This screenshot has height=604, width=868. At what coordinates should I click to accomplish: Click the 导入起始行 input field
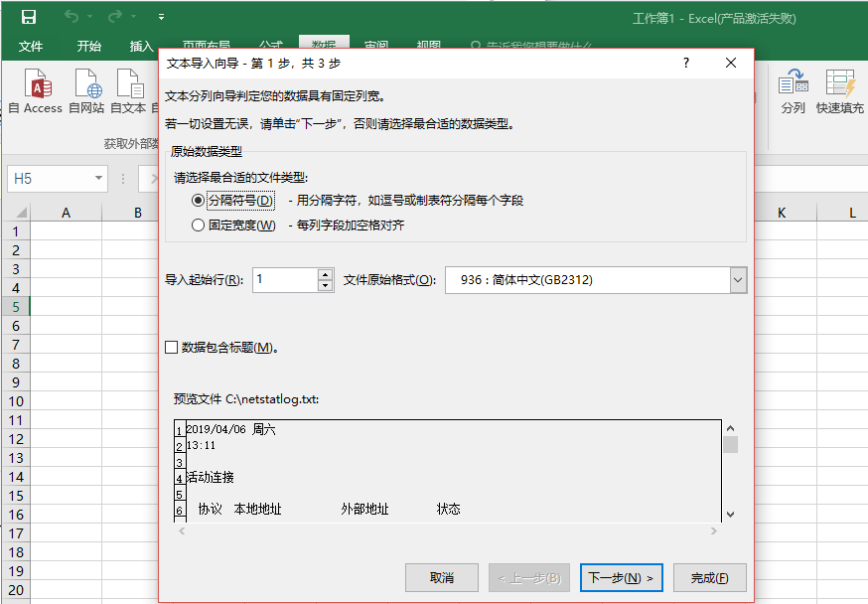tap(285, 279)
